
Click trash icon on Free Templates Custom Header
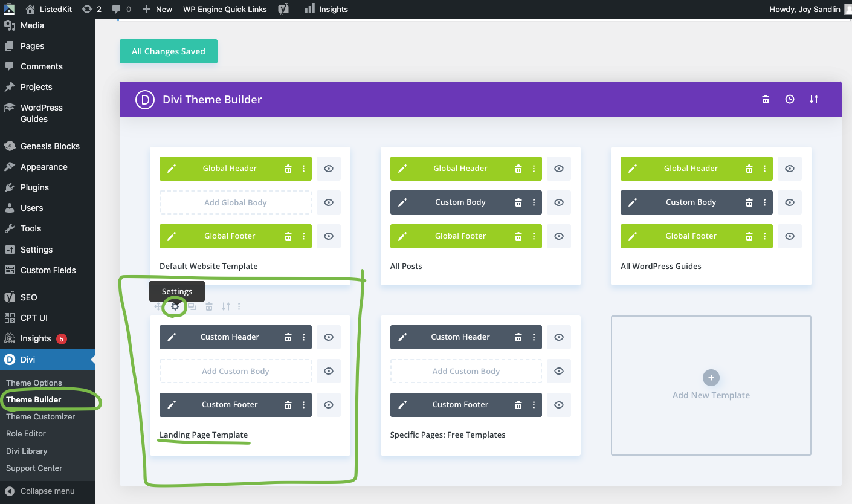click(x=518, y=337)
